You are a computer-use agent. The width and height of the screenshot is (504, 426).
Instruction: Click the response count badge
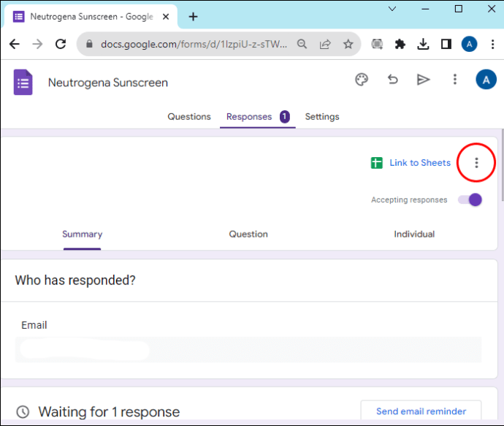click(284, 116)
